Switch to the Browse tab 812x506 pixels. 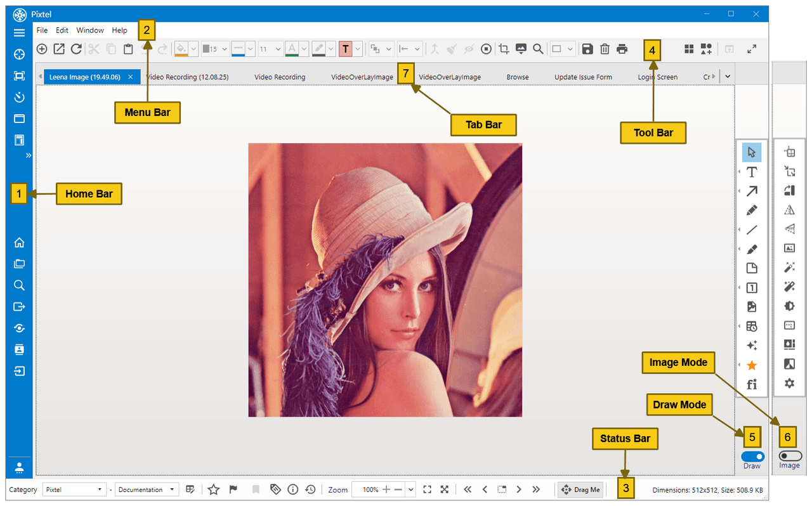point(518,77)
